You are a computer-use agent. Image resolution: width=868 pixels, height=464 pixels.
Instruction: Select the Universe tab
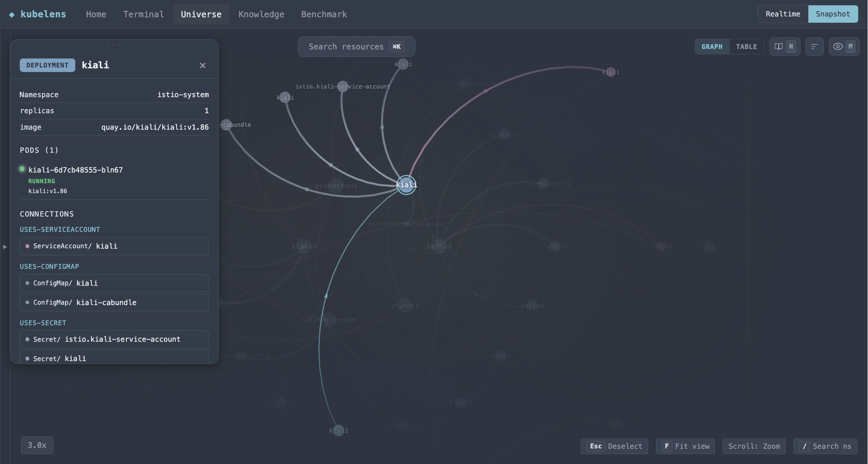point(201,14)
